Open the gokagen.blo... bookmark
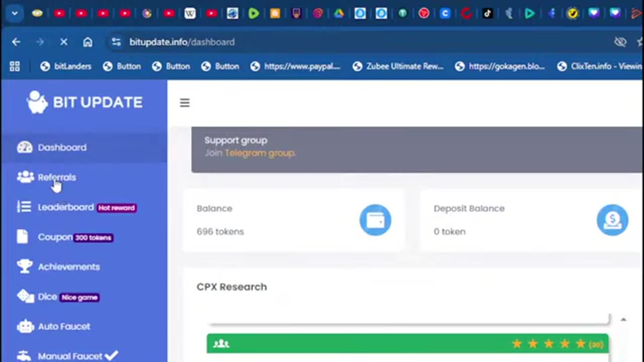The image size is (644, 362). click(x=500, y=66)
